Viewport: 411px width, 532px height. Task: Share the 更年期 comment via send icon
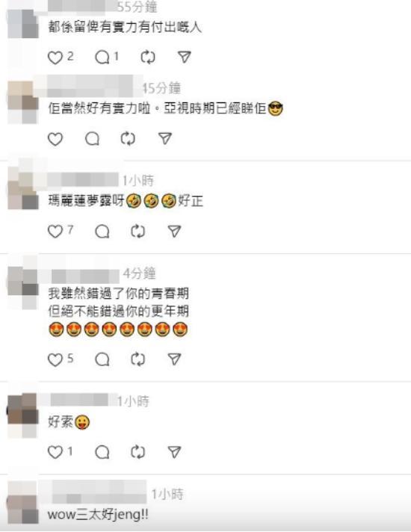pos(174,359)
